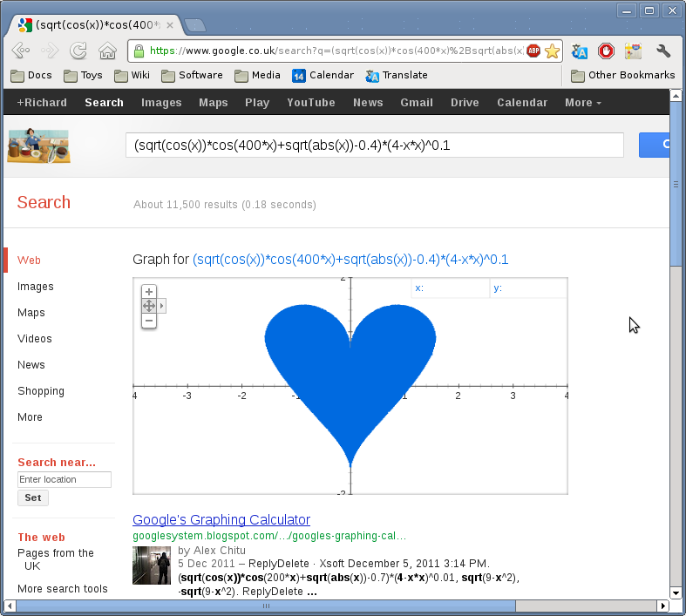Open Gmail from the Google top bar

(417, 103)
